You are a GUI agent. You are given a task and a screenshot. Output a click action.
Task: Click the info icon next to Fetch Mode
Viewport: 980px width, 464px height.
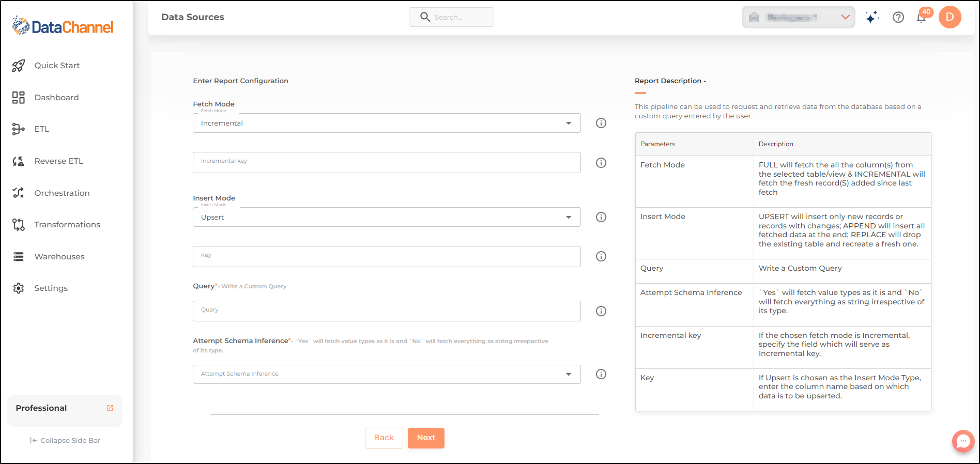(x=601, y=123)
